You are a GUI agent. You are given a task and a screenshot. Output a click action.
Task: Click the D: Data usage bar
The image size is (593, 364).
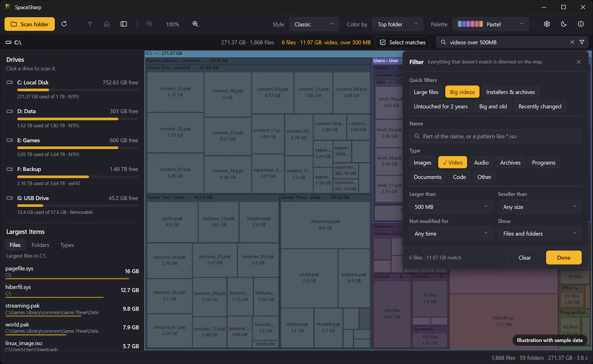coord(77,119)
